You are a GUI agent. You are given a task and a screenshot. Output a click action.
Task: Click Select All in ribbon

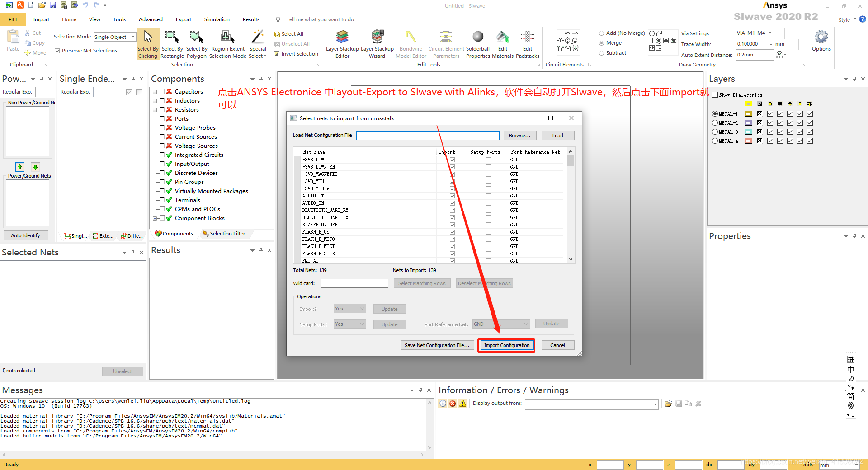(x=288, y=34)
